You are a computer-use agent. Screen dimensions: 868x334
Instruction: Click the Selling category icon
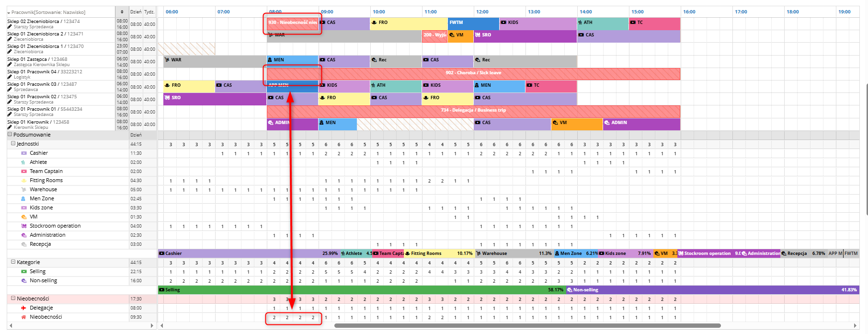pos(23,272)
